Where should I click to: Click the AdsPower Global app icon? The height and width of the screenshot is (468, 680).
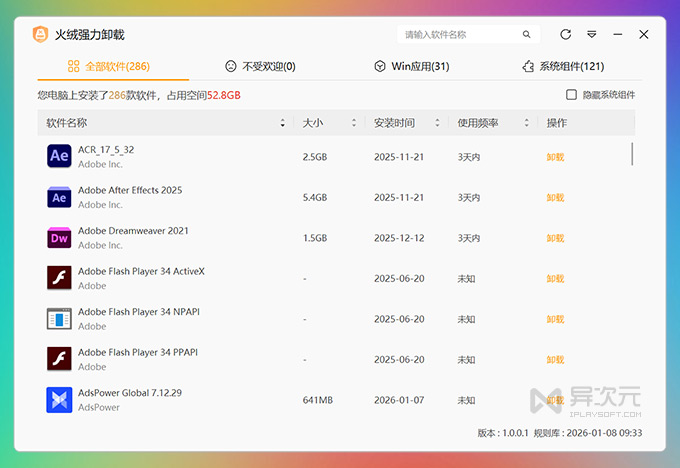click(x=59, y=400)
